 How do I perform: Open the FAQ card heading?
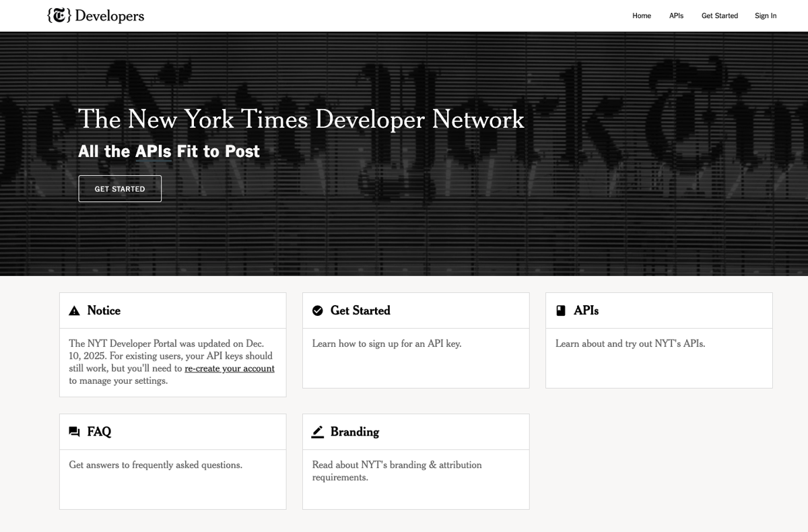(x=99, y=432)
